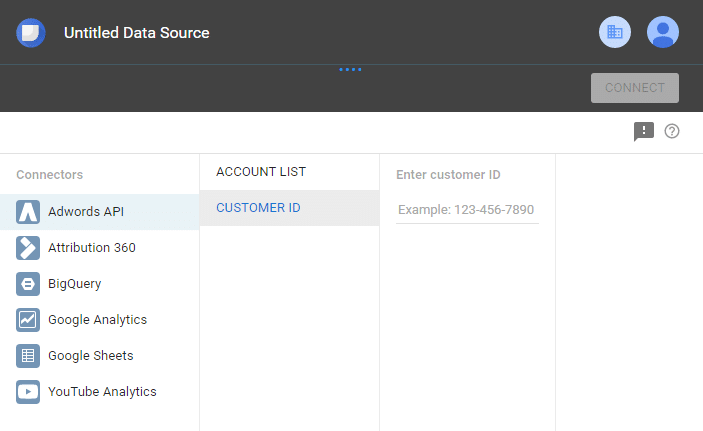Click the Google Analytics chart icon
Screen dimensions: 703x431
tap(28, 320)
